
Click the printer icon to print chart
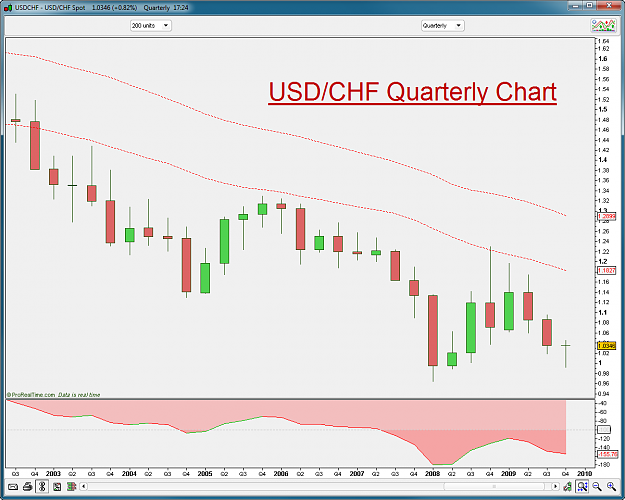28,486
